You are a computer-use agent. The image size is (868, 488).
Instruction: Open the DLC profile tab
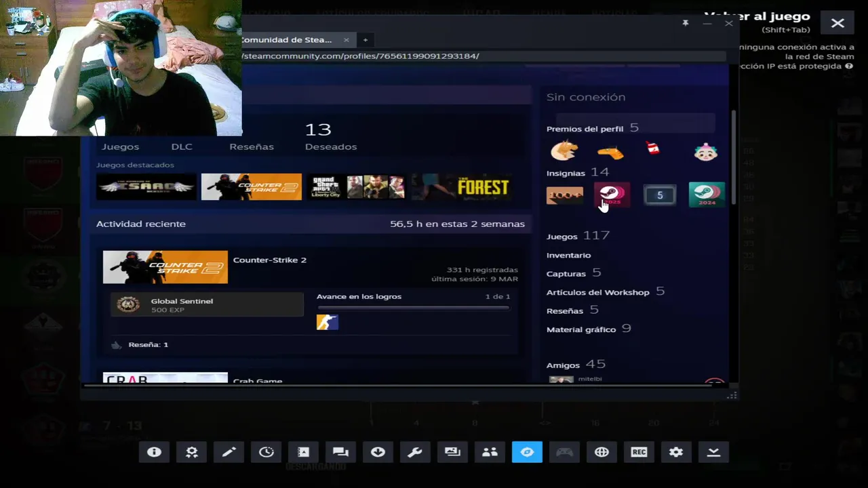coord(182,146)
